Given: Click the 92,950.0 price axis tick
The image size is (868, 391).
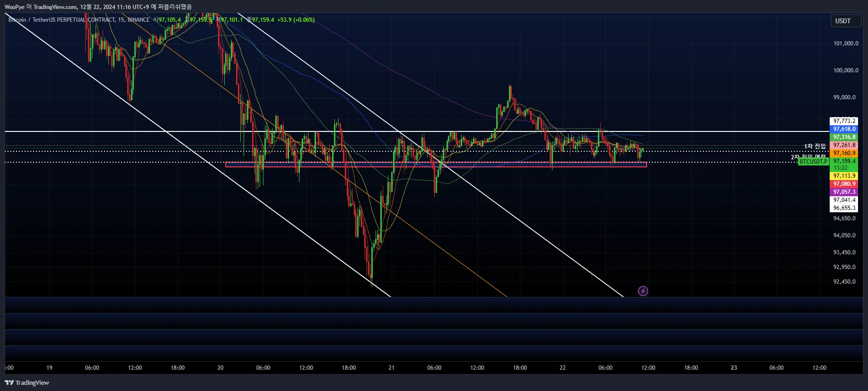Looking at the screenshot, I should [844, 267].
